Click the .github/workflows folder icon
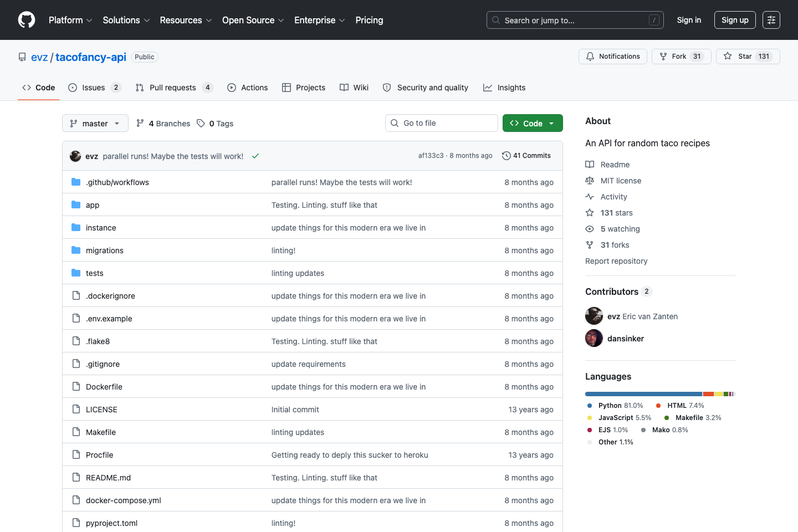This screenshot has width=798, height=532. 75,182
